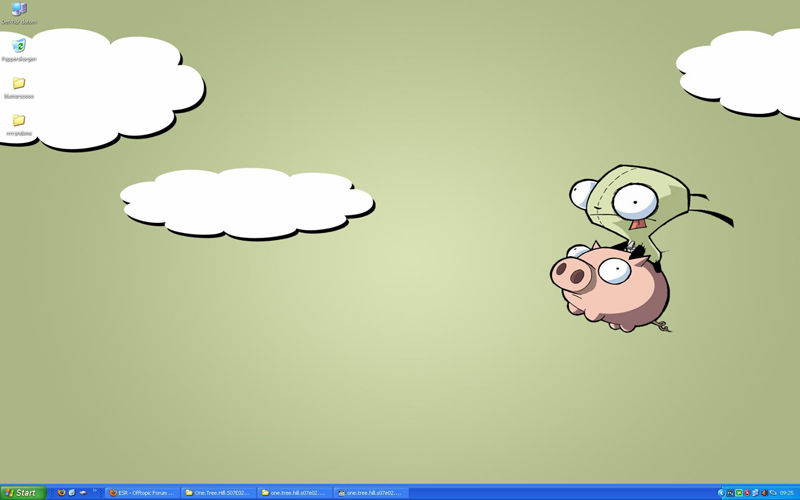Screen dimensions: 800x500
Task: Select the Den här datorn desktop icon
Action: 19,11
